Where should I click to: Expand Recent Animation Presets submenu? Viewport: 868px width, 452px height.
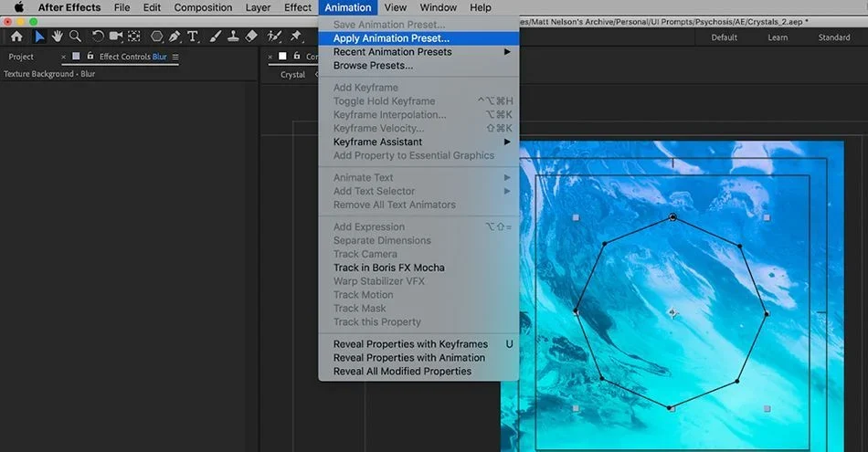point(418,52)
